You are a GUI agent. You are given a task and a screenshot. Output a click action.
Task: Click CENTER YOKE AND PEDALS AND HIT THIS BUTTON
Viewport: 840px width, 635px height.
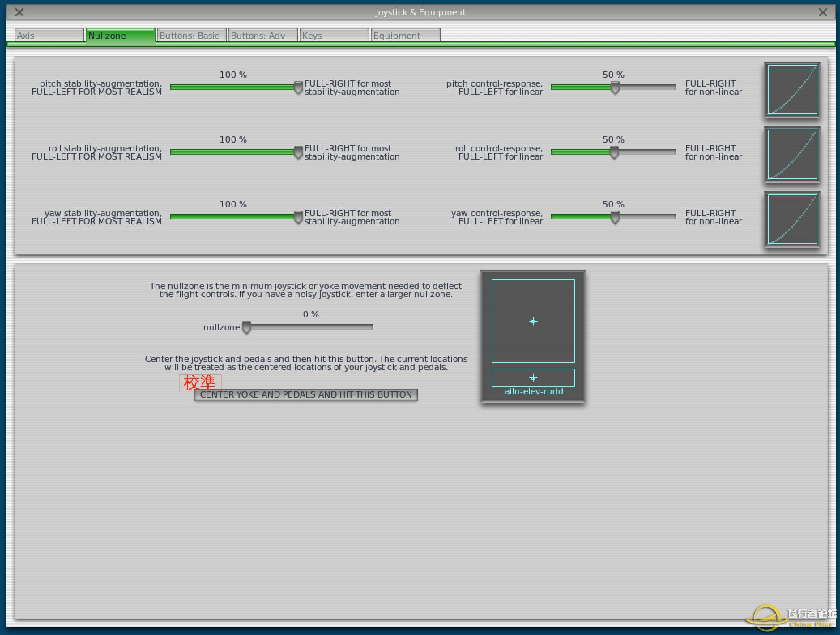tap(306, 395)
